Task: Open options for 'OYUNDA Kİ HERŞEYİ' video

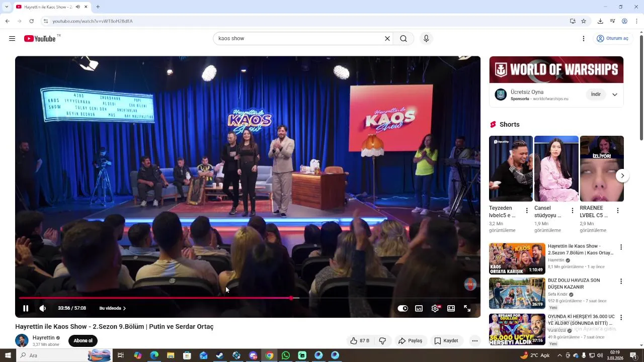Action: pyautogui.click(x=621, y=317)
